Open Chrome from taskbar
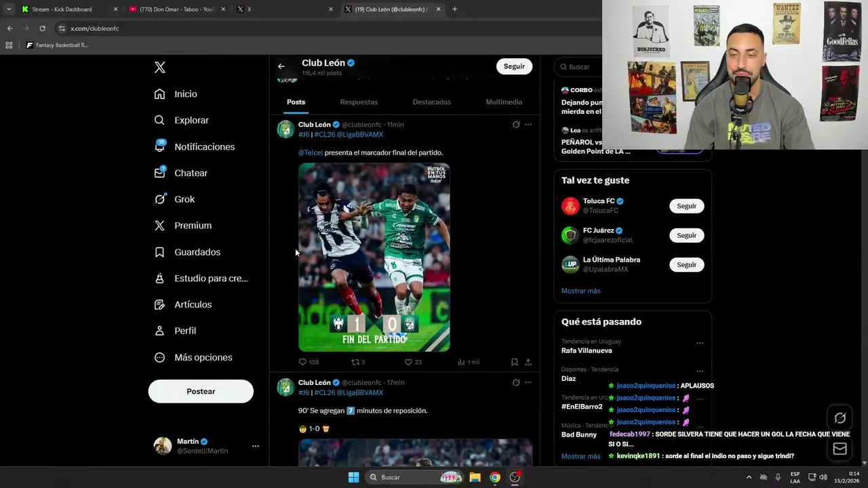The image size is (868, 488). pyautogui.click(x=495, y=477)
